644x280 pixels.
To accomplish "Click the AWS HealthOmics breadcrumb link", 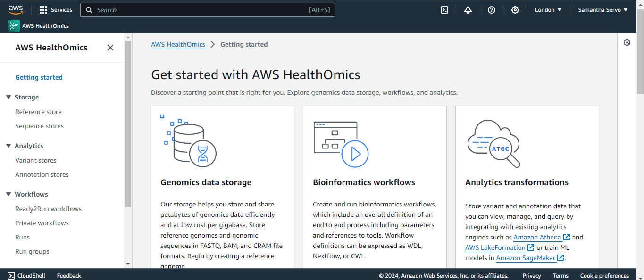I will (178, 44).
